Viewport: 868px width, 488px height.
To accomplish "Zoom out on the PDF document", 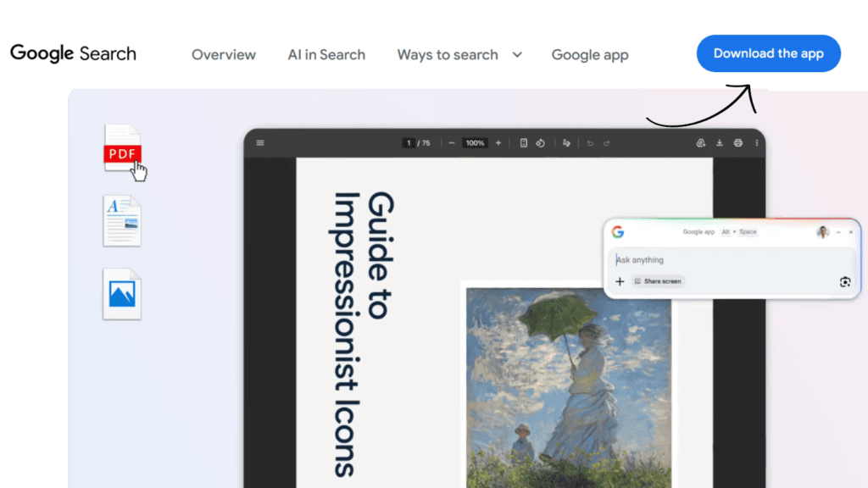I will coord(451,143).
